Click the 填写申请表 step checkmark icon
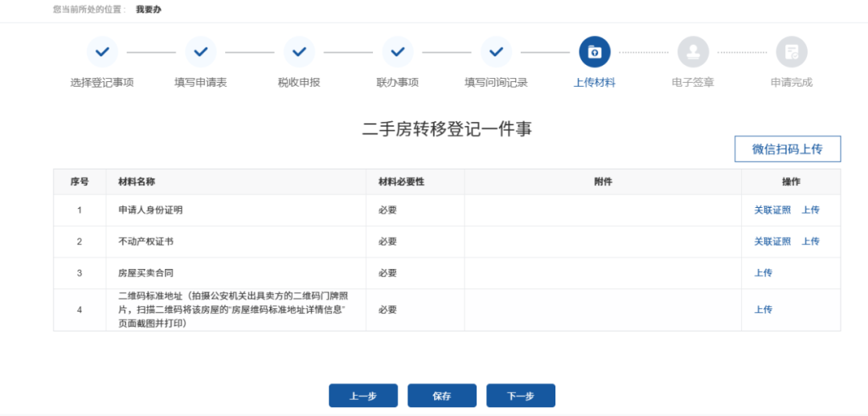The image size is (868, 416). [x=201, y=52]
